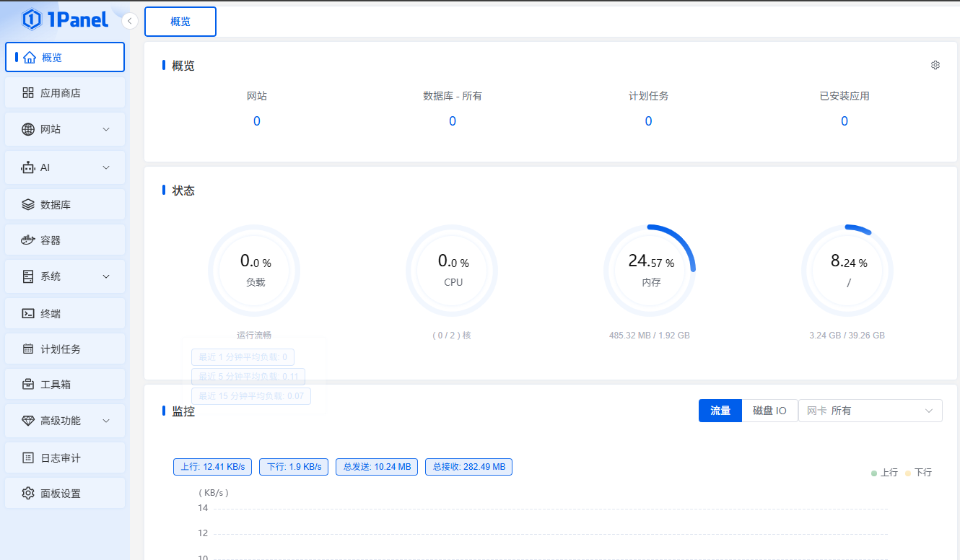Expand the AI submenu chevron
This screenshot has width=960, height=560.
[x=106, y=167]
